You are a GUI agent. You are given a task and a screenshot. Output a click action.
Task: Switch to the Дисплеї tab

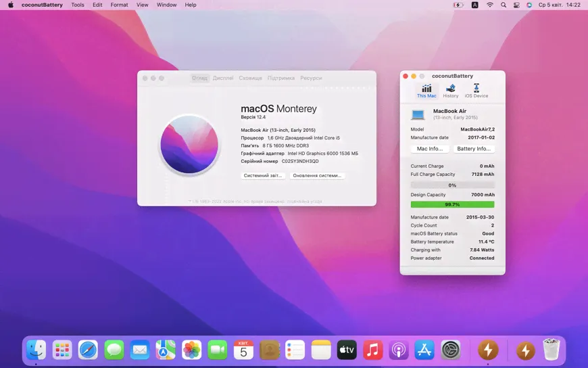[223, 78]
